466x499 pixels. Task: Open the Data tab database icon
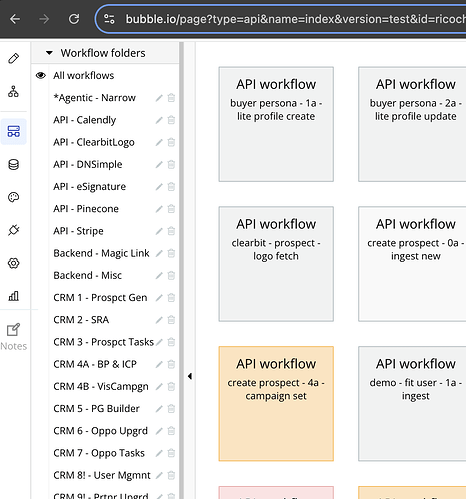(x=14, y=164)
